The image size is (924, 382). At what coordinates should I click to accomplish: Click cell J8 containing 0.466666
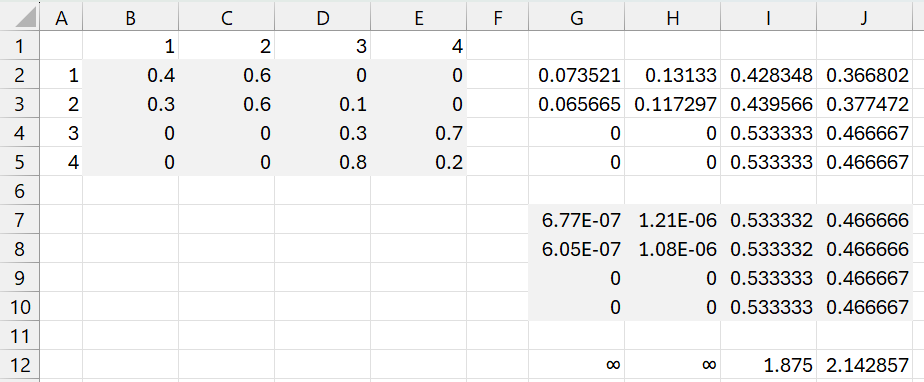863,248
